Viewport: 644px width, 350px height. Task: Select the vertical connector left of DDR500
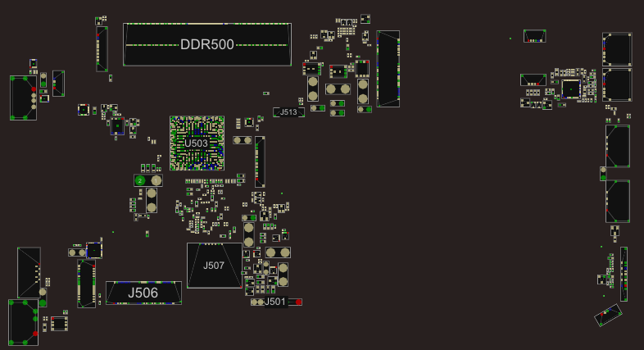click(102, 48)
